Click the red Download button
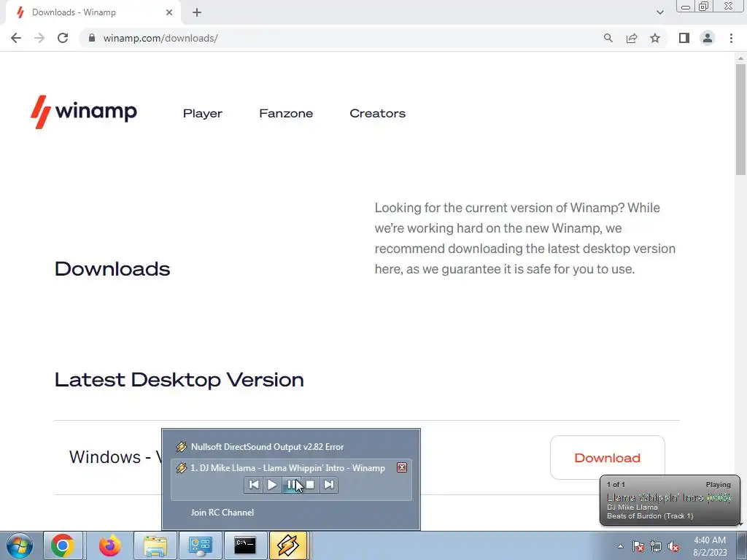This screenshot has height=560, width=747. pos(608,458)
